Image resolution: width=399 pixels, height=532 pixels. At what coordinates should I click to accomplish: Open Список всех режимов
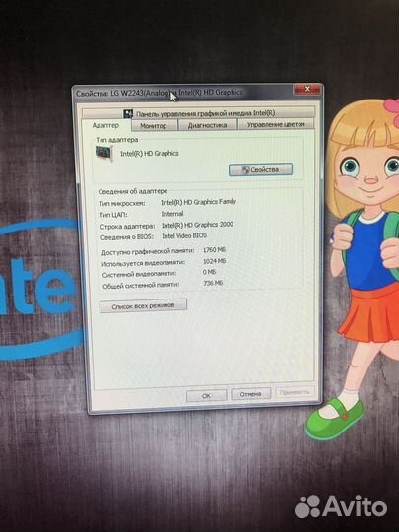(143, 306)
